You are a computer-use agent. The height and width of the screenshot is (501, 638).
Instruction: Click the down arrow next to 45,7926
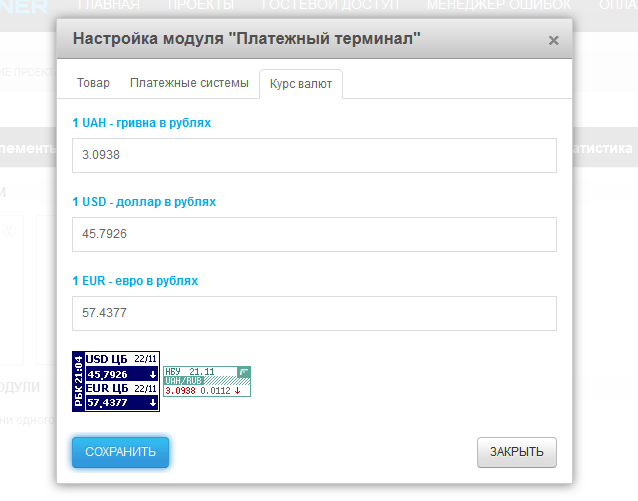[x=152, y=375]
